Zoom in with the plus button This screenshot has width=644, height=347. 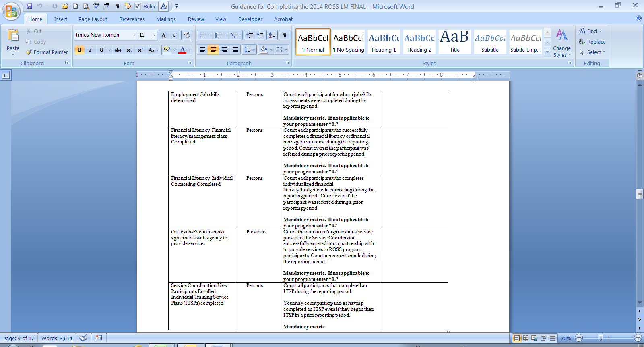(x=638, y=338)
